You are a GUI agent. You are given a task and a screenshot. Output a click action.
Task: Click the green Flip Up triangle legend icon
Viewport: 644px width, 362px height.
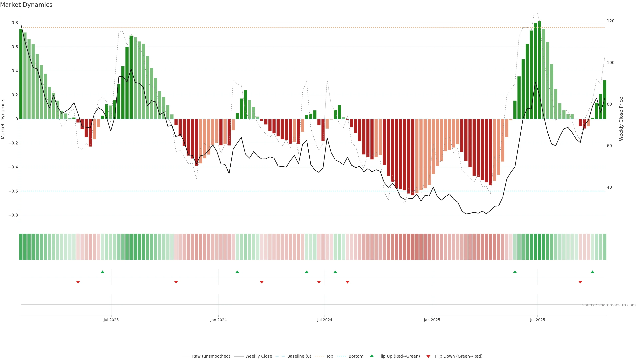pyautogui.click(x=372, y=356)
